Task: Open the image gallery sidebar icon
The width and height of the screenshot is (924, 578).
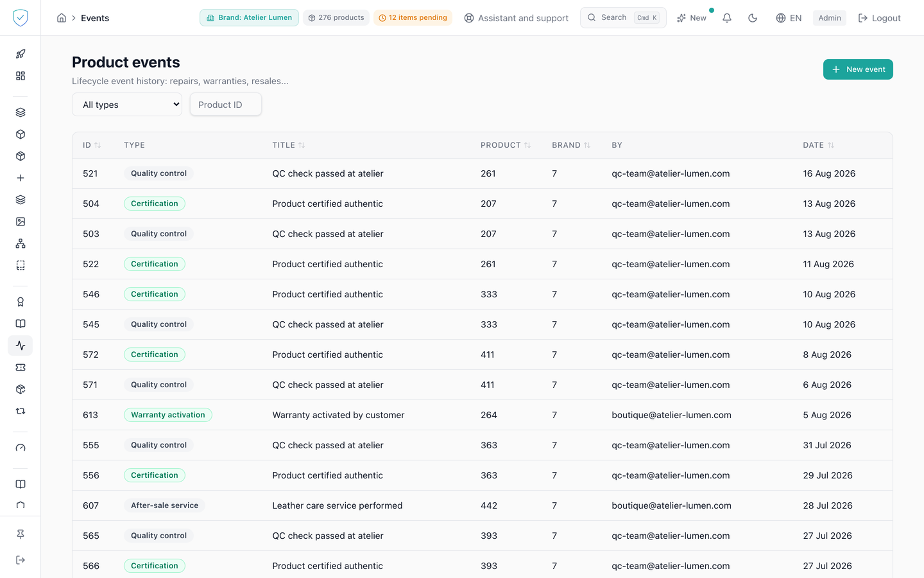Action: (x=21, y=222)
